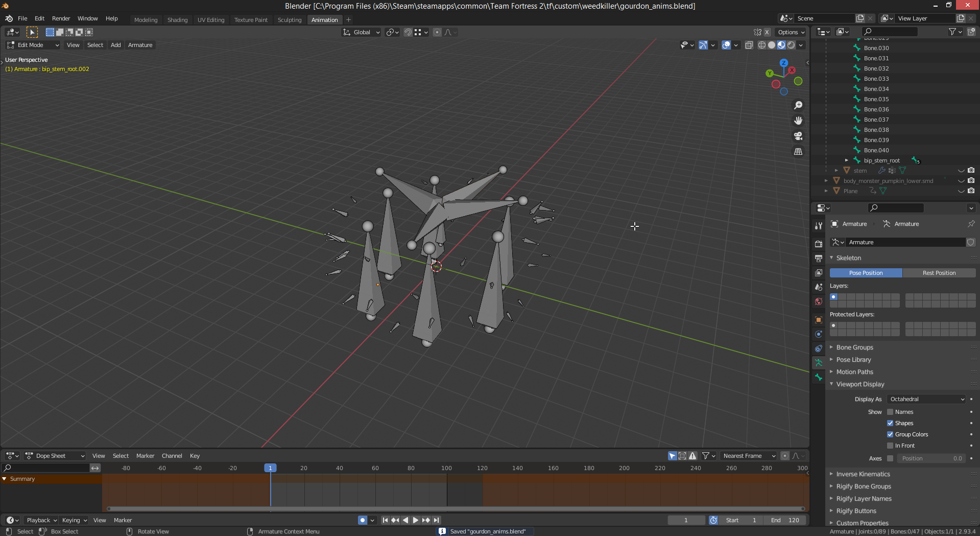This screenshot has height=536, width=980.
Task: Open the Armature menu in viewport
Action: coord(140,45)
